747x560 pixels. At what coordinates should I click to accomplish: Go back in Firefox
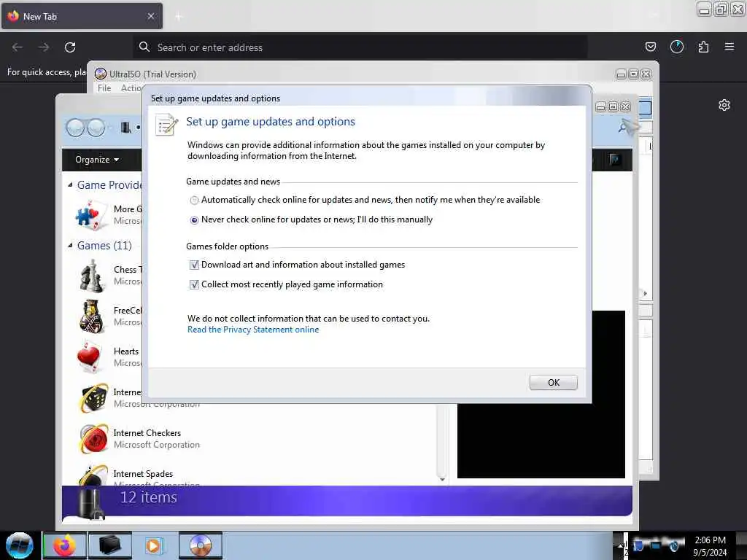[x=18, y=47]
